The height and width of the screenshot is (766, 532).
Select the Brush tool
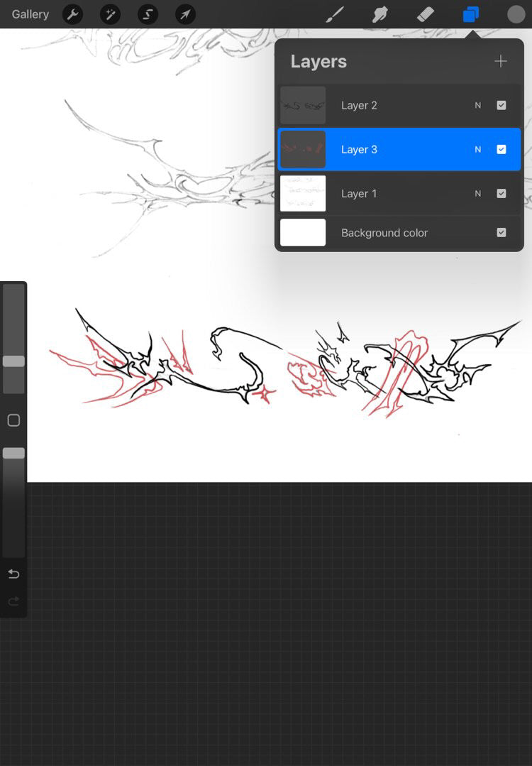[335, 14]
